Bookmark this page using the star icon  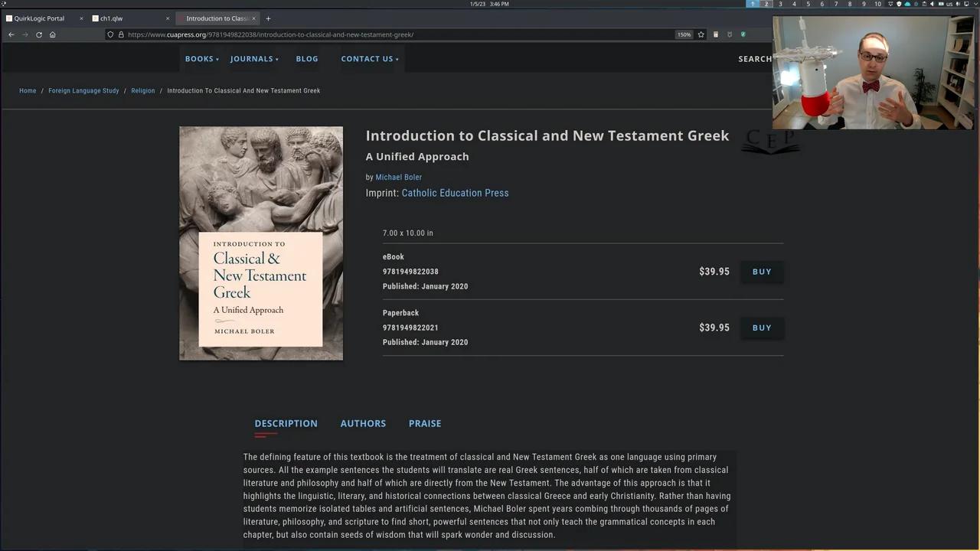pyautogui.click(x=700, y=34)
